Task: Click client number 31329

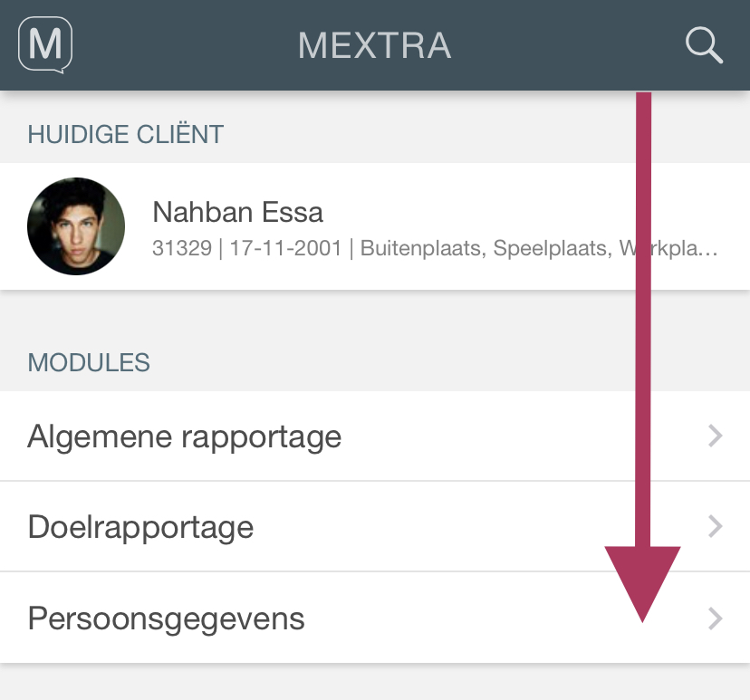Action: [x=182, y=248]
